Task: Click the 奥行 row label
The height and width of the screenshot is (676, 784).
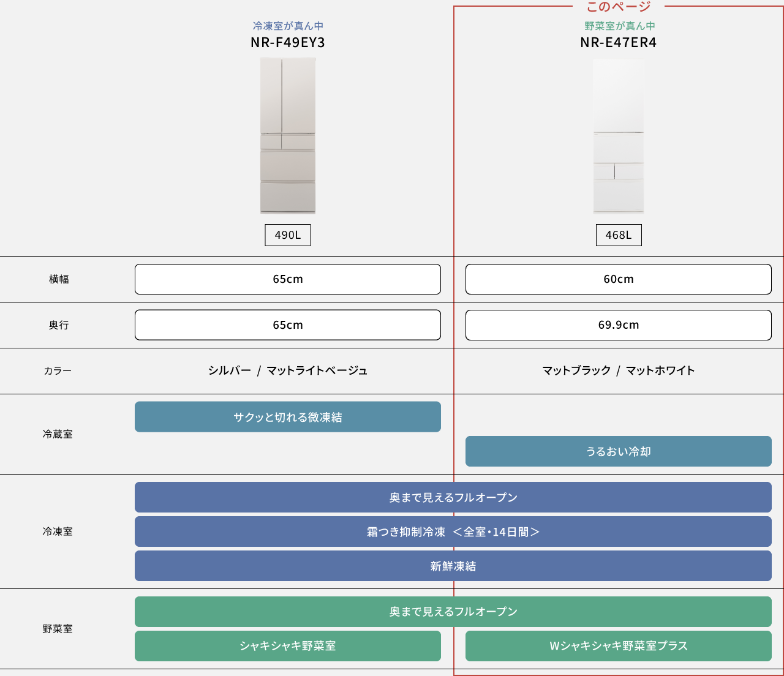Action: (59, 325)
